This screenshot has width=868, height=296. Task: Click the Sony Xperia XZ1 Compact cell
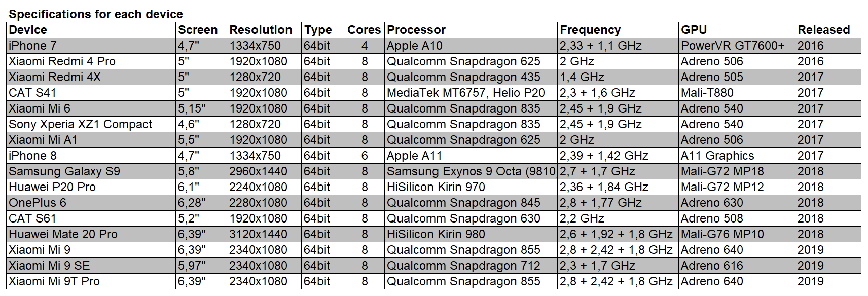pos(80,124)
